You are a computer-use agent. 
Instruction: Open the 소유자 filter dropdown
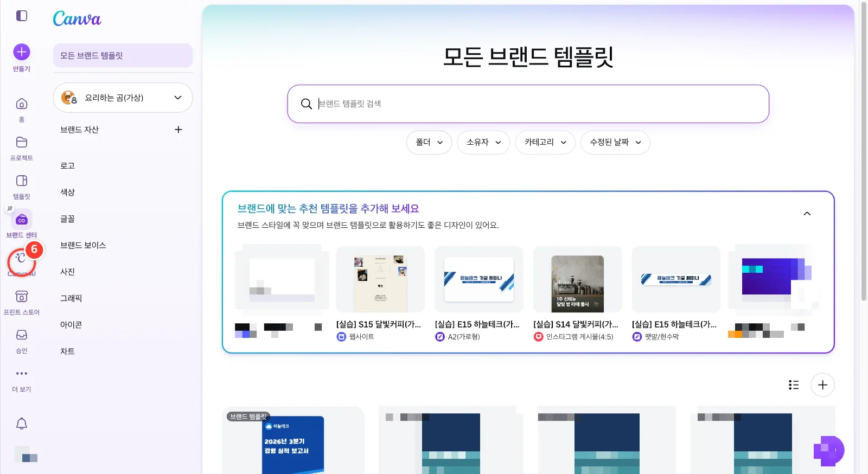[483, 142]
